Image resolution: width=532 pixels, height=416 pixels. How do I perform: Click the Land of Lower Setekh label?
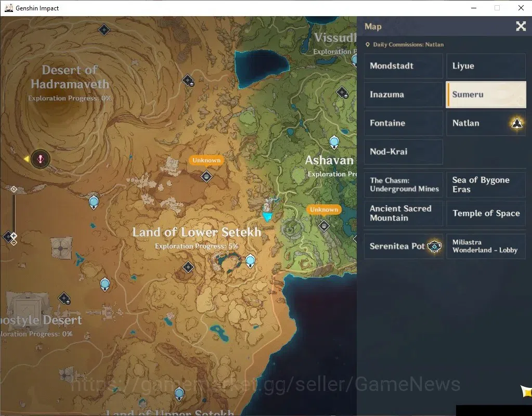tap(197, 232)
